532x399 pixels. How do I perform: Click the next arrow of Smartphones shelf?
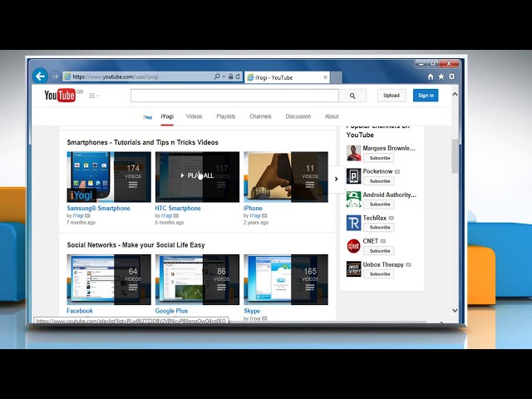tap(337, 180)
